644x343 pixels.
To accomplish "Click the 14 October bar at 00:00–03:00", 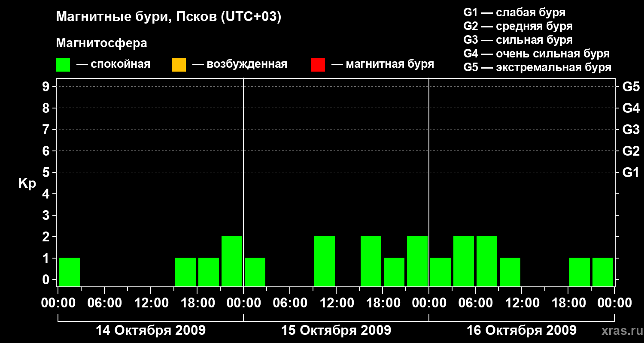I will coord(70,272).
